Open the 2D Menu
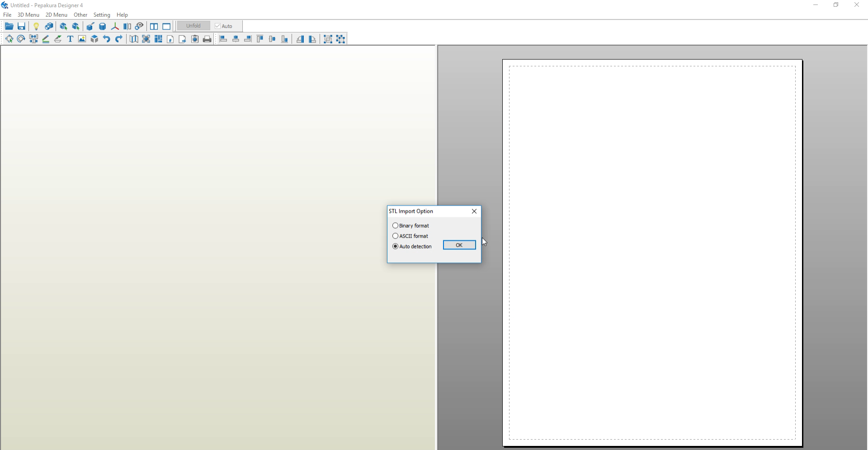The width and height of the screenshot is (868, 450). [57, 15]
